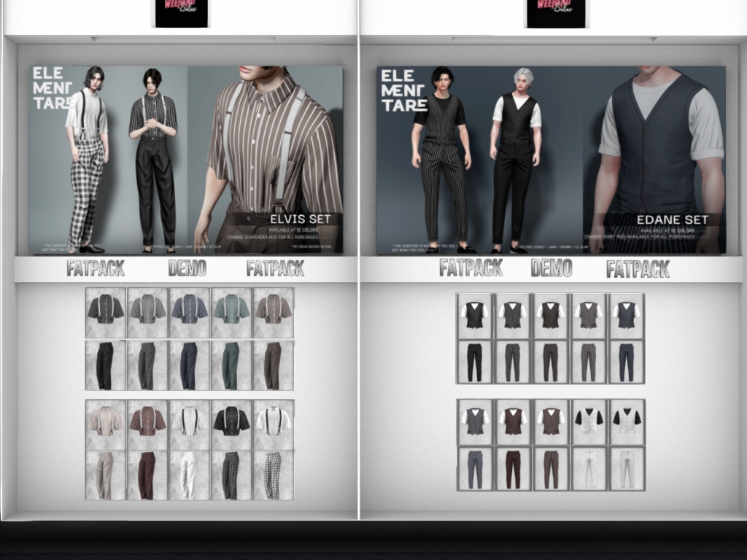Viewport: 747px width, 560px height.
Task: Open the Elvis Set poster image
Action: 186,160
